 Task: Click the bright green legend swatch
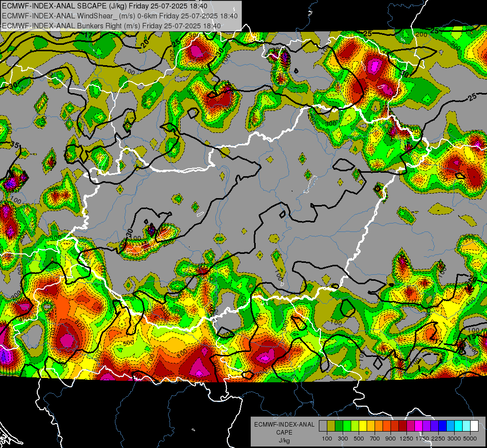[347, 426]
